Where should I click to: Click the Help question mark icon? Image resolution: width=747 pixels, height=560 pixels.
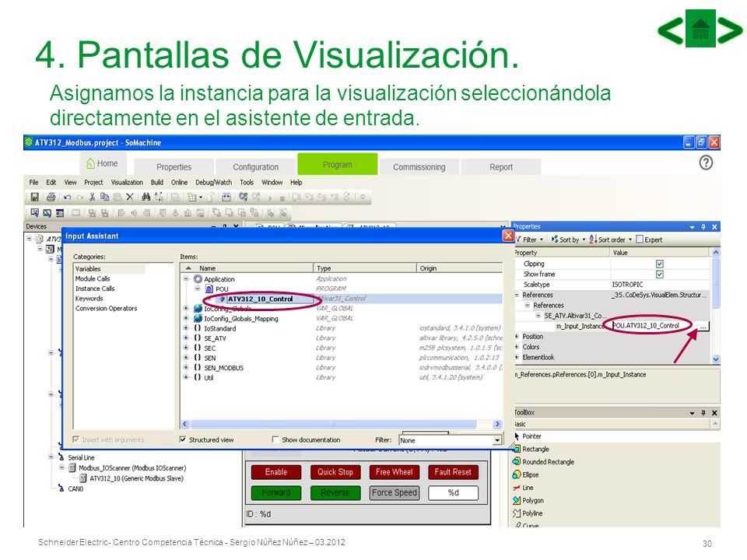(x=706, y=163)
